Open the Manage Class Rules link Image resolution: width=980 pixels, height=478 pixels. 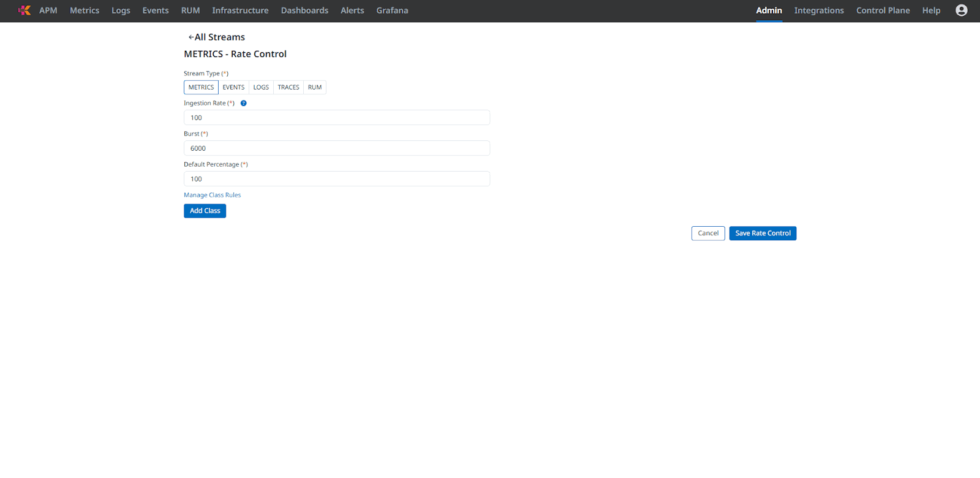tap(213, 195)
